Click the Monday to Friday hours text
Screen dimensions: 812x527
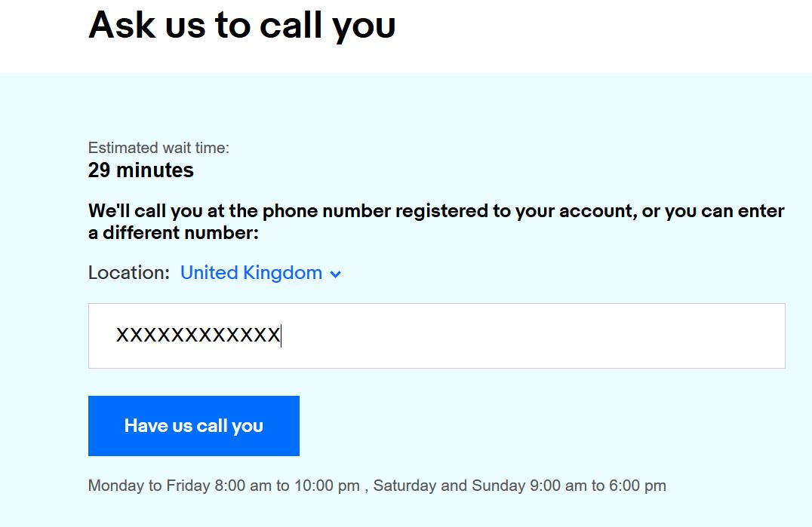point(223,486)
